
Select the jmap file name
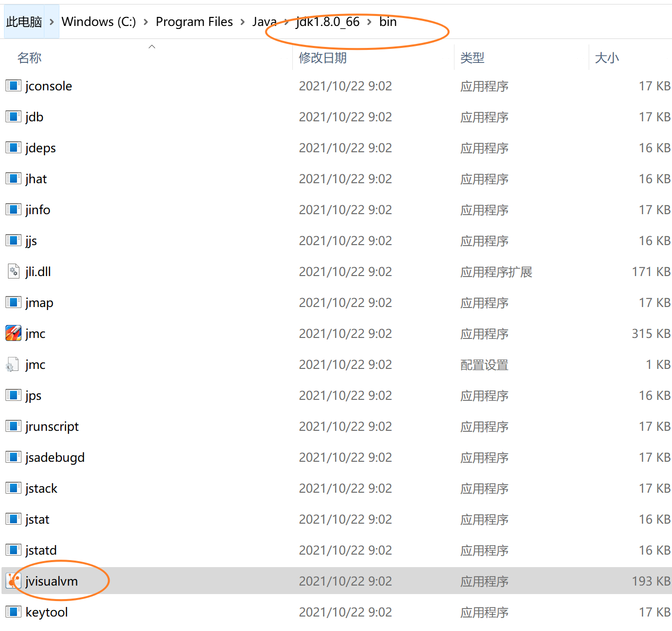tap(39, 303)
